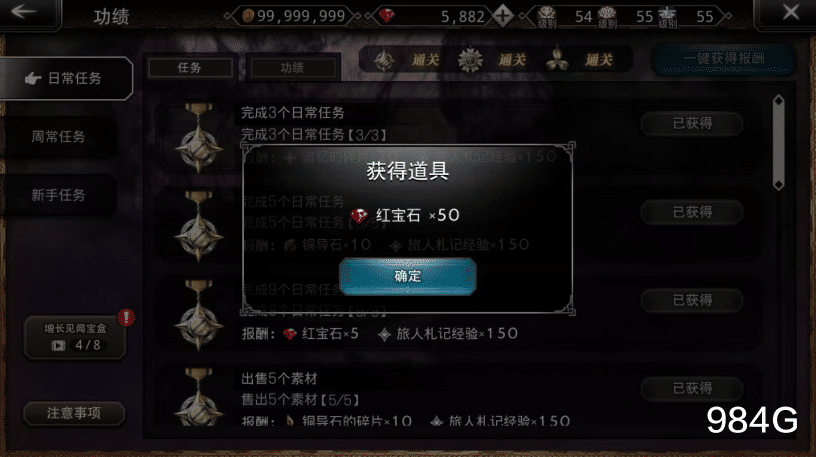This screenshot has width=816, height=457.
Task: Click the back arrow icon
Action: (x=24, y=11)
